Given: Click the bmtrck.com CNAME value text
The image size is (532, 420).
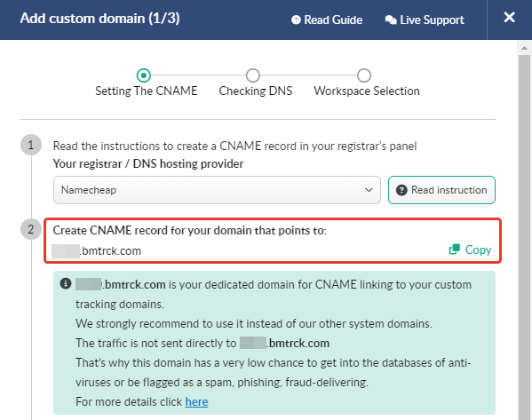Looking at the screenshot, I should pos(96,251).
